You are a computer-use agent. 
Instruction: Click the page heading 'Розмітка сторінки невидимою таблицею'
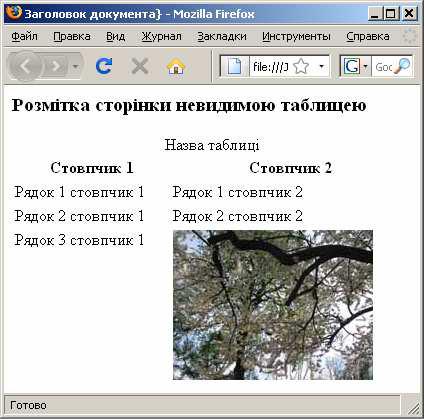coord(189,105)
